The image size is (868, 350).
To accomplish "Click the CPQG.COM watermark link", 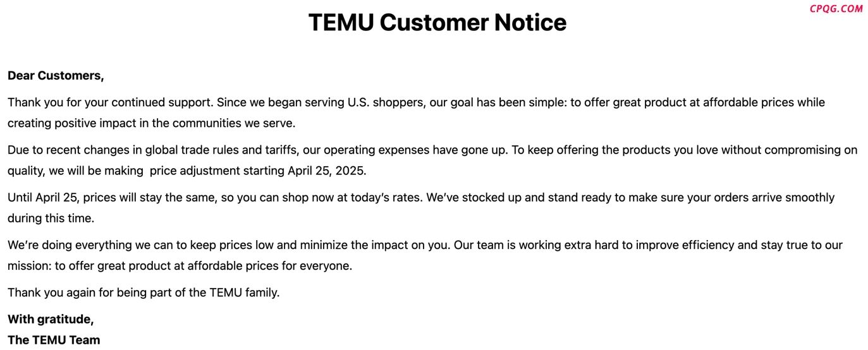I will 836,9.
